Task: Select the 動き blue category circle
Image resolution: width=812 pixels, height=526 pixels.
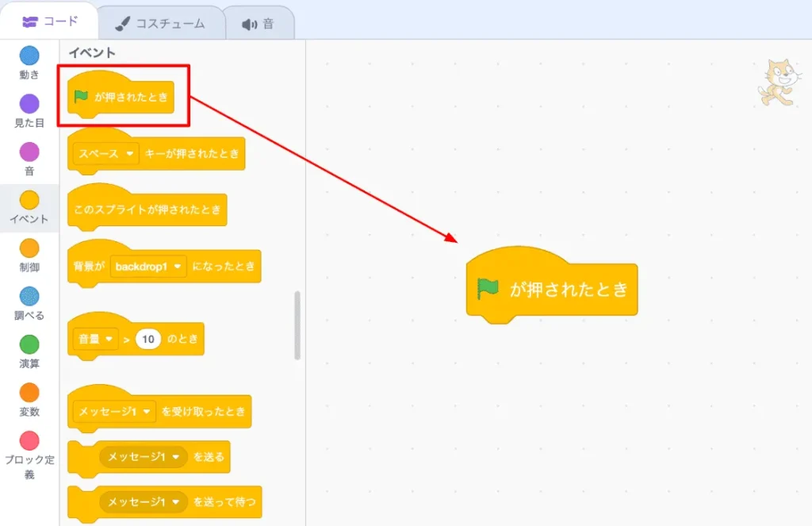Action: tap(29, 56)
